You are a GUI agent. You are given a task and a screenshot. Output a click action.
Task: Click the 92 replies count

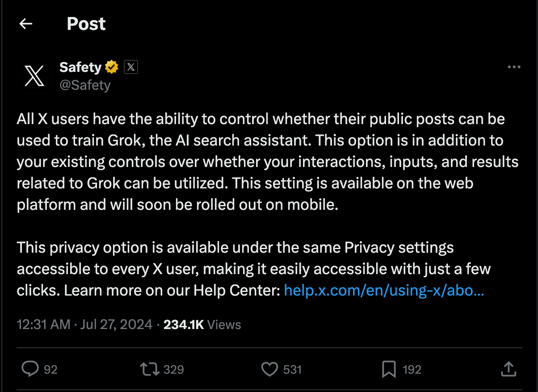[x=50, y=370]
